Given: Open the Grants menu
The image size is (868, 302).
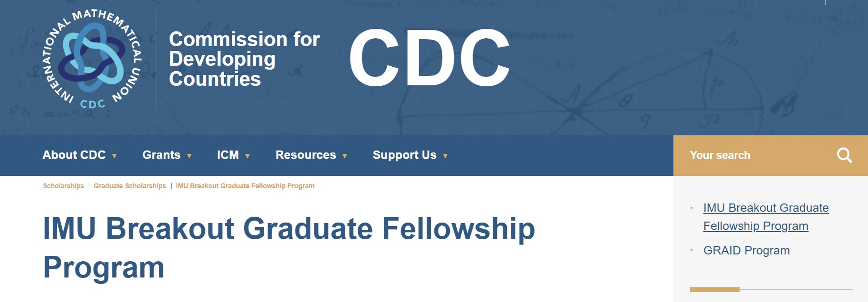Looking at the screenshot, I should 161,155.
